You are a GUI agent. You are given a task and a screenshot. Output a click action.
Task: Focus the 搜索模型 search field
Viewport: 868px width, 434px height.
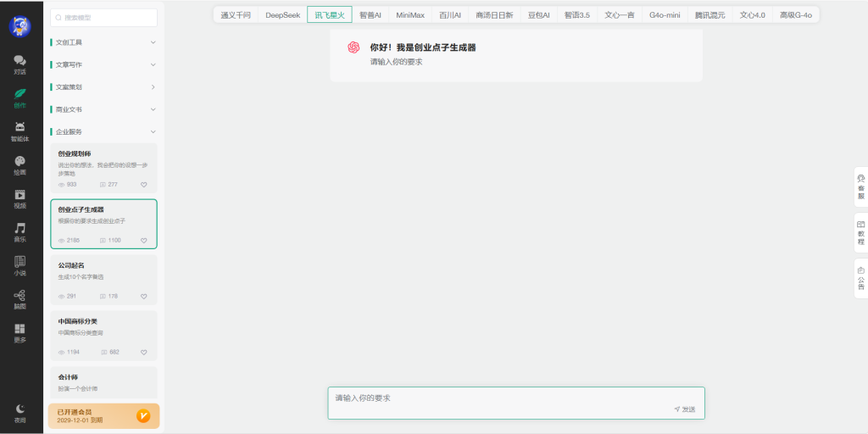click(x=103, y=18)
